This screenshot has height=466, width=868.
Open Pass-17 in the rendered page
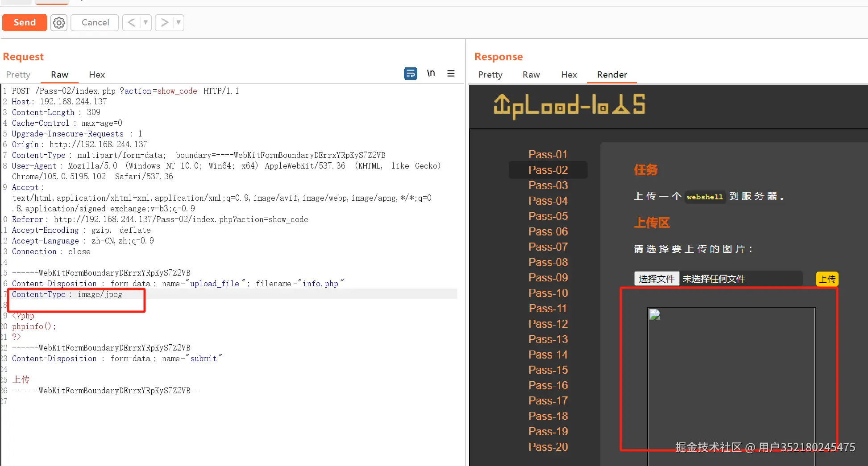point(548,400)
